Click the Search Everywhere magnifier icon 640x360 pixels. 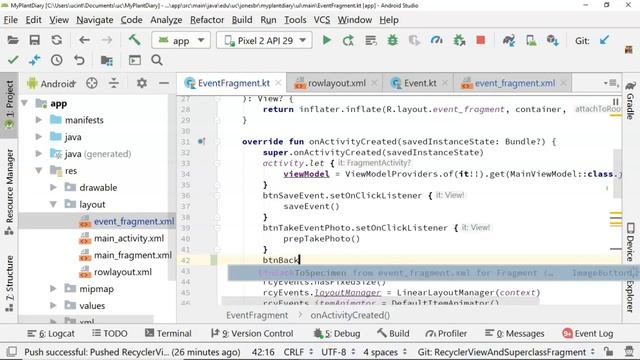[x=157, y=60]
